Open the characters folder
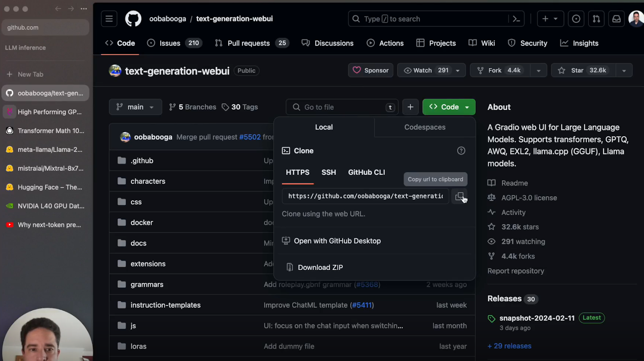Screen dimensions: 644x361 click(x=148, y=181)
